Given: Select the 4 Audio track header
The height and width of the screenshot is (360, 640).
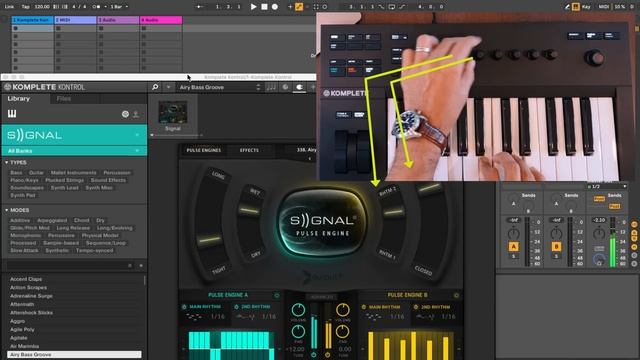Looking at the screenshot, I should tap(161, 20).
